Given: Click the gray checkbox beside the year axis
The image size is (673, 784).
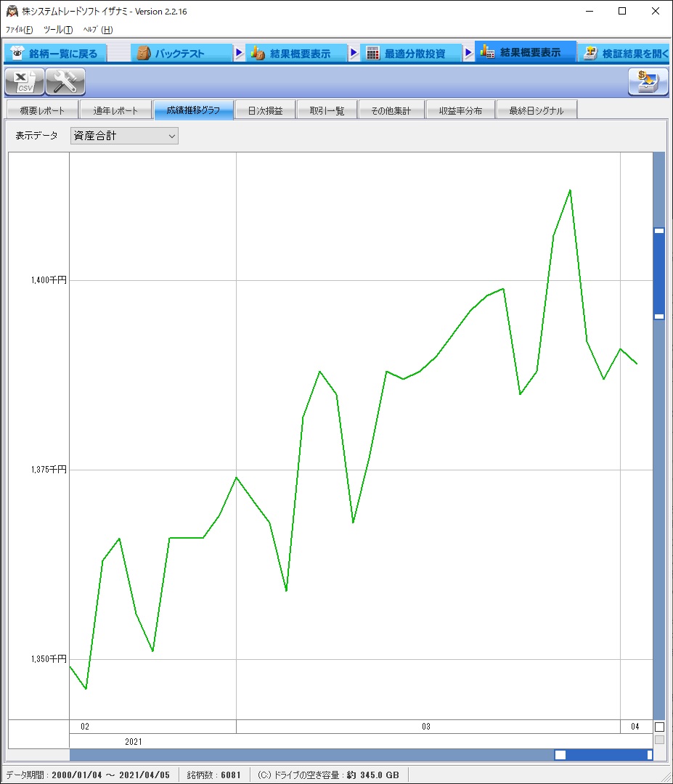Looking at the screenshot, I should pyautogui.click(x=659, y=740).
